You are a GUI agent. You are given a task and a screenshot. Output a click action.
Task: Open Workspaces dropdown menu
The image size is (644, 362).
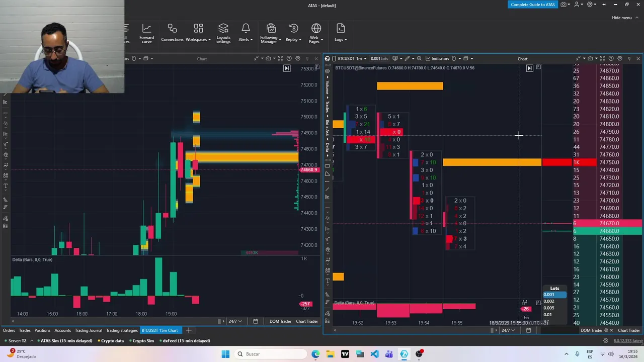[198, 33]
